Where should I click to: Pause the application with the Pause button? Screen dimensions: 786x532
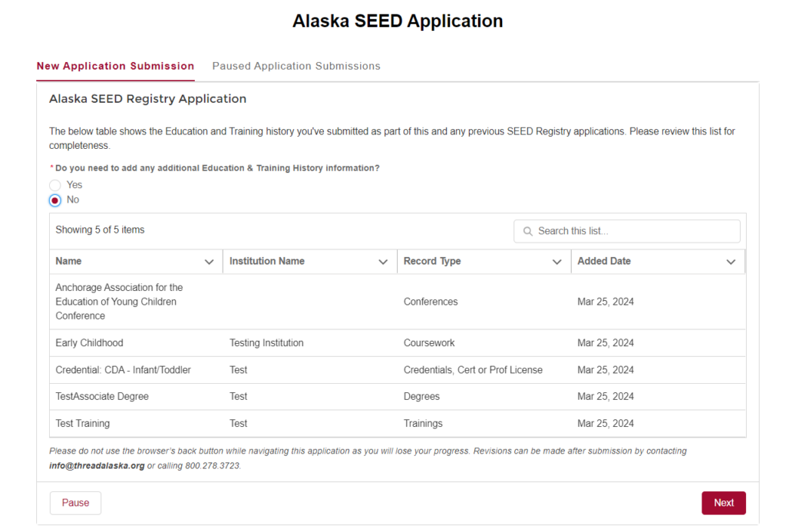75,503
